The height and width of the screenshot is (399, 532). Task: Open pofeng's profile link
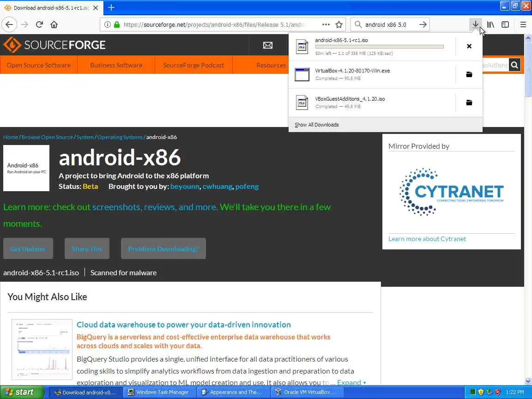coord(247,186)
